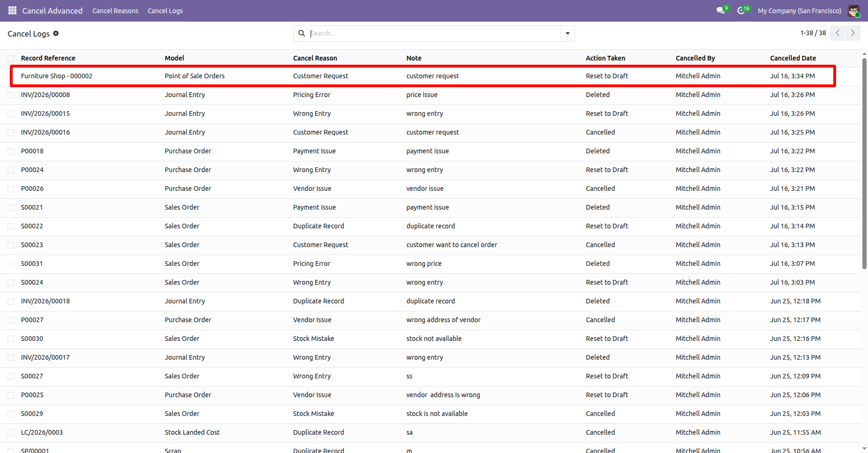Open the apps grid menu icon

coord(12,10)
